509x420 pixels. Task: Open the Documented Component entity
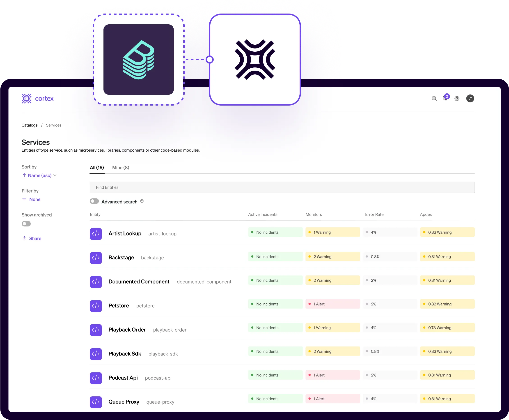point(139,282)
